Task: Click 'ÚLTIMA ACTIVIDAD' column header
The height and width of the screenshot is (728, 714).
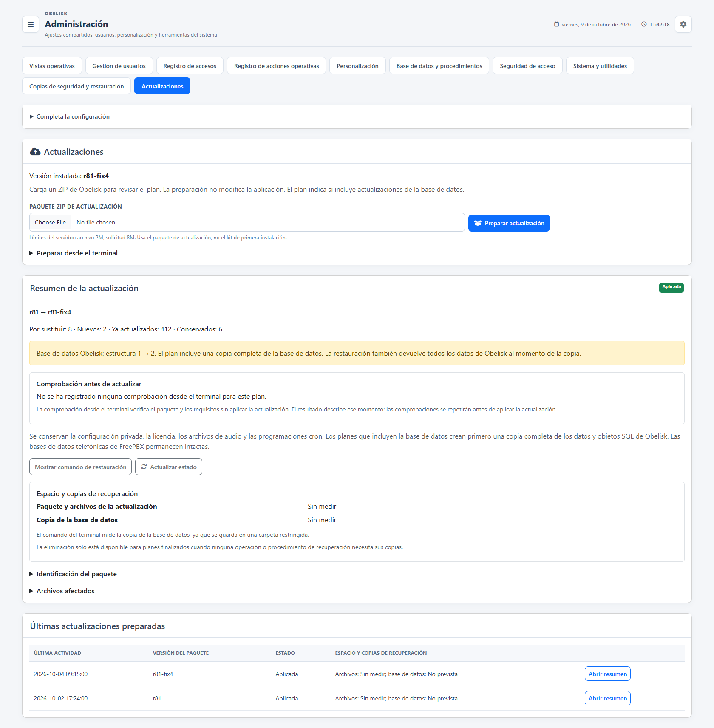Action: click(x=57, y=653)
